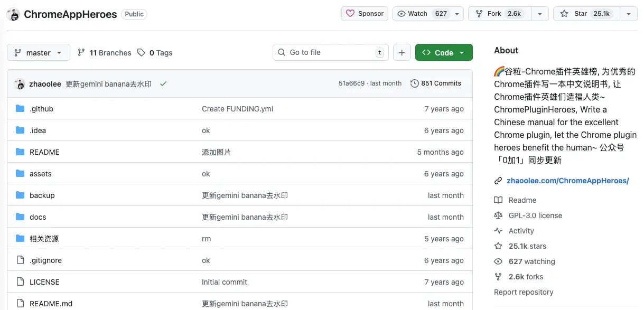Click the Activity pulse icon

pyautogui.click(x=498, y=231)
